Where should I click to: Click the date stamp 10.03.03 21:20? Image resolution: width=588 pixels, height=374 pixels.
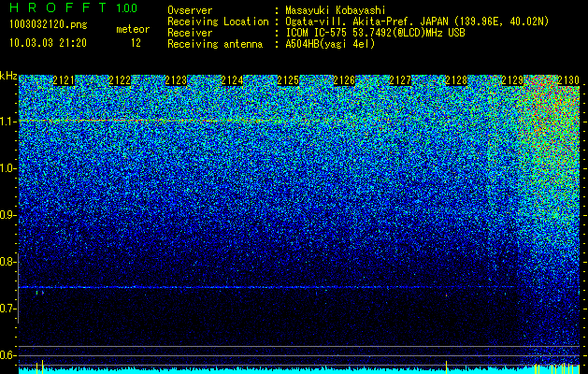tap(48, 43)
